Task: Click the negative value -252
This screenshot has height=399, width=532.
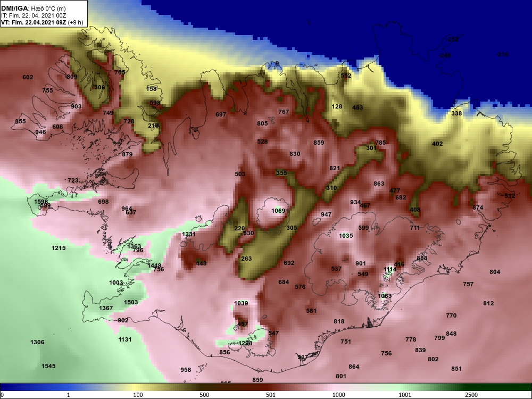Action: [x=452, y=40]
